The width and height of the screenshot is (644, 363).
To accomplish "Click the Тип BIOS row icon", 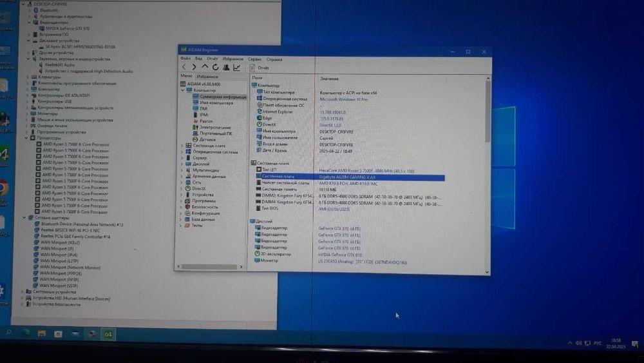I will tap(258, 208).
